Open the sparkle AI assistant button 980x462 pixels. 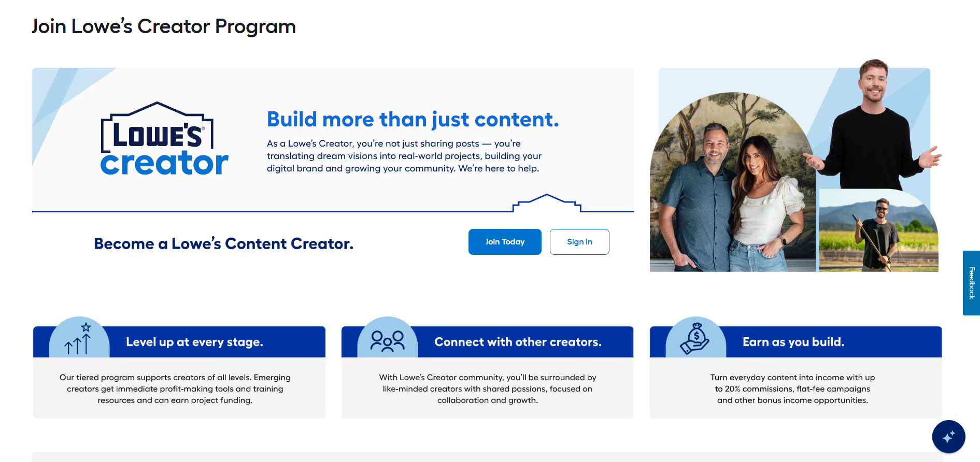(x=948, y=437)
